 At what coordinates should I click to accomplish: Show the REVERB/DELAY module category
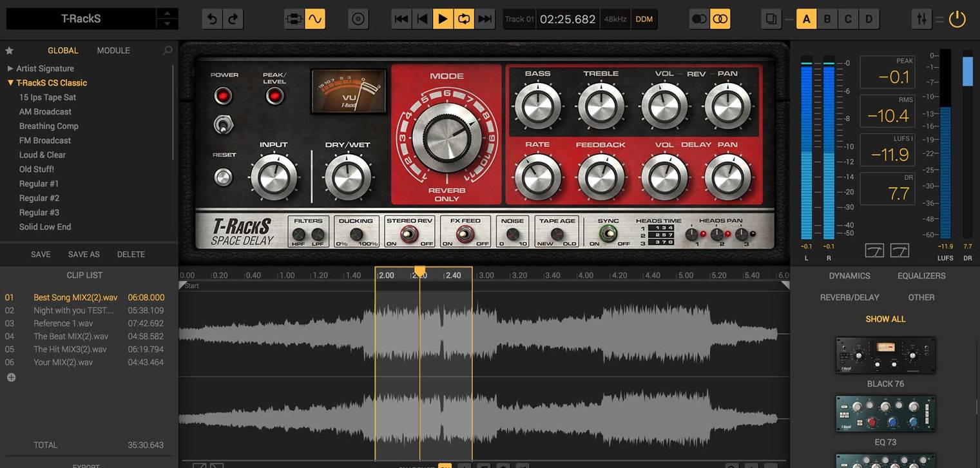click(x=849, y=297)
